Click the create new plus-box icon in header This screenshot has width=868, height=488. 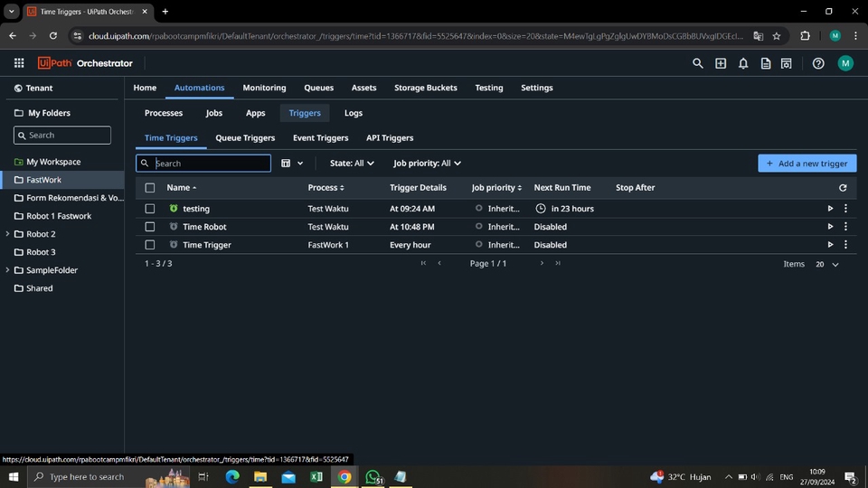click(721, 63)
